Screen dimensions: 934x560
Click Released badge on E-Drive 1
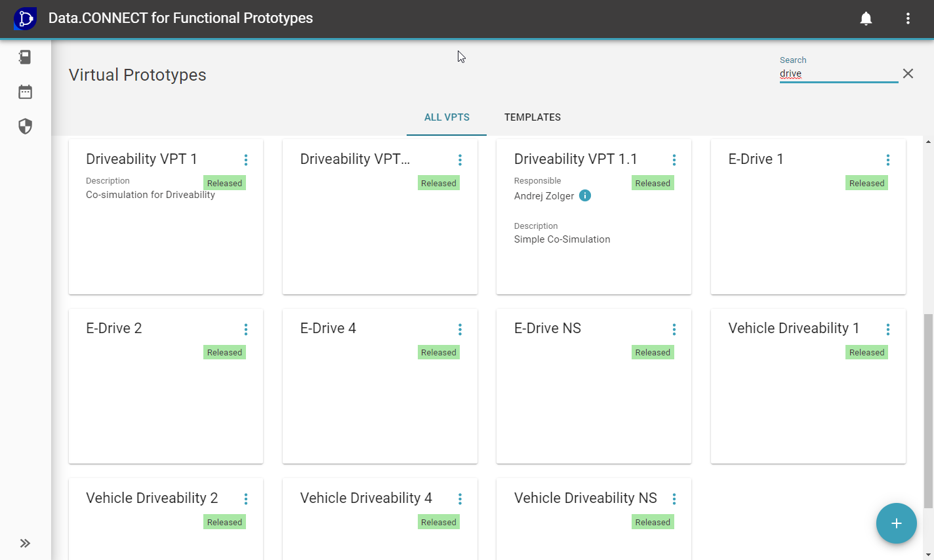point(866,183)
